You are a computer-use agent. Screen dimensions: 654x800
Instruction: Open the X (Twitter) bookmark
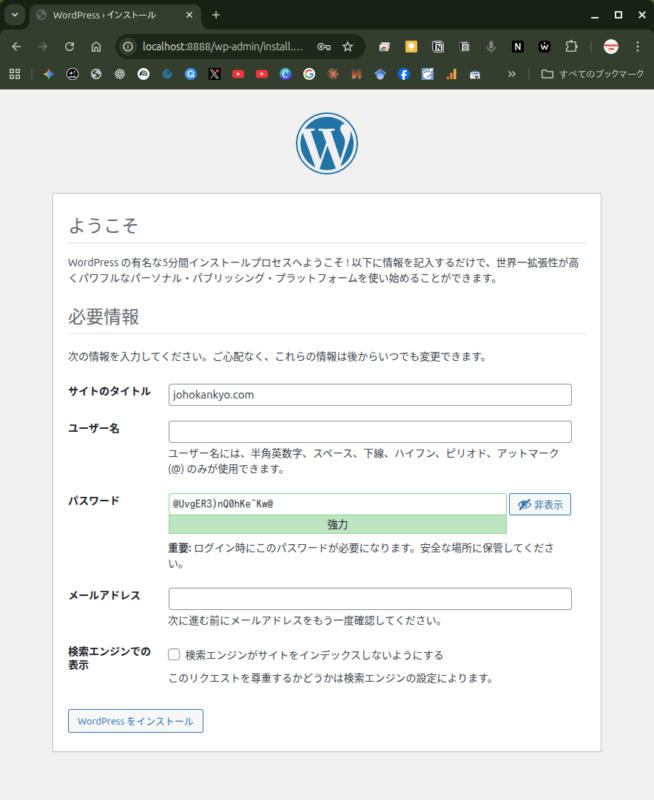[214, 74]
